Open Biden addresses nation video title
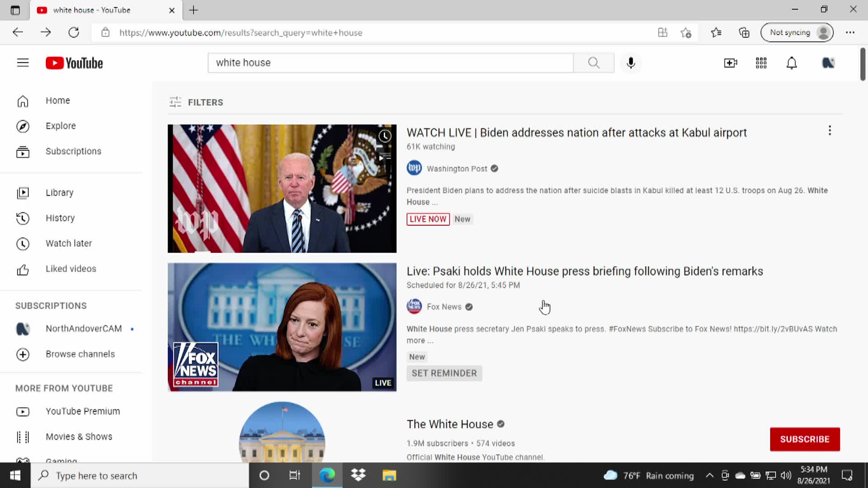 576,132
